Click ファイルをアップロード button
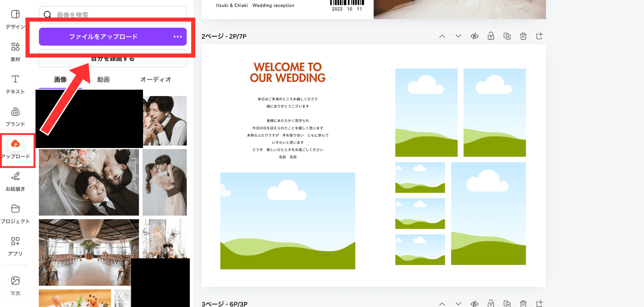 (103, 37)
